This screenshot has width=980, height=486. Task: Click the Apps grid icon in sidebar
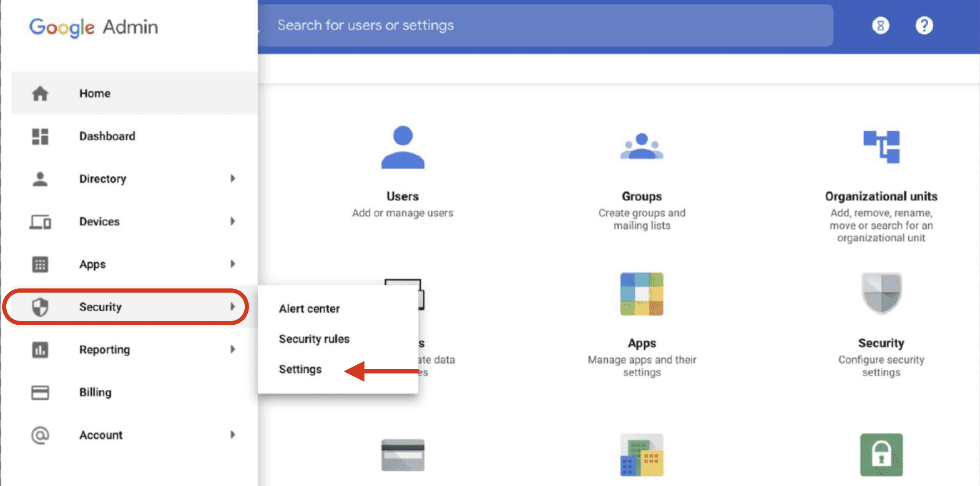(40, 264)
